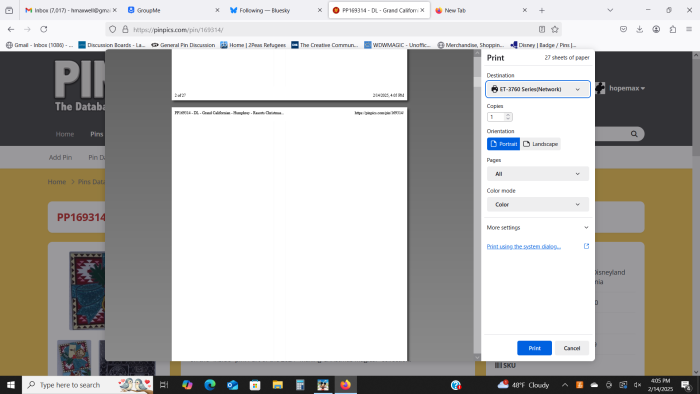Adjust the Copies stepper arrows

[x=508, y=117]
